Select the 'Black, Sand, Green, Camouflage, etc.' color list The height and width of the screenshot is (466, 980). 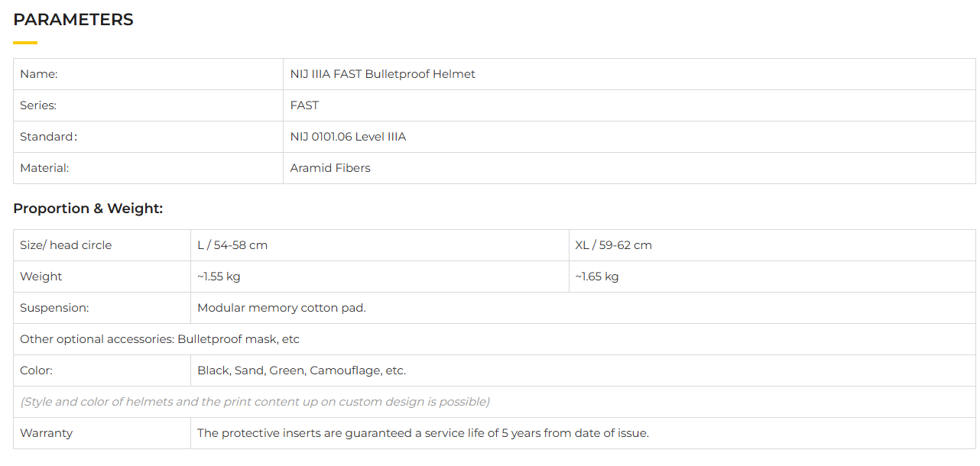[x=301, y=371]
